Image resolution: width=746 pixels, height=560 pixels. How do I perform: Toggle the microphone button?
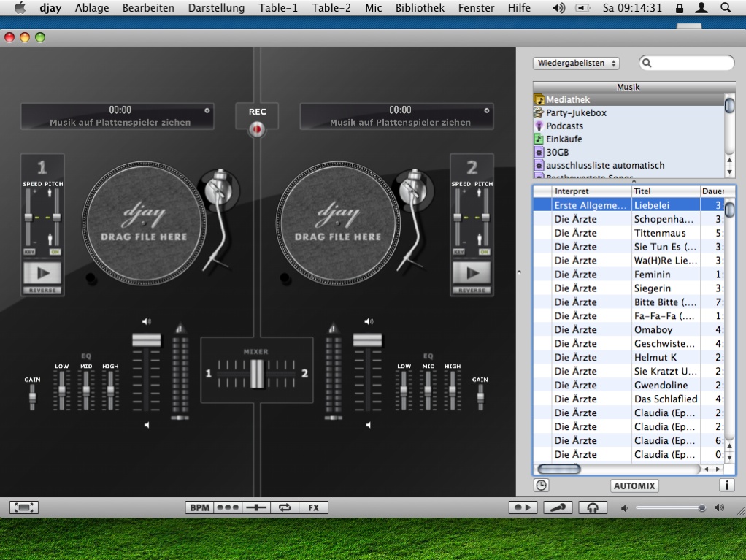[x=558, y=507]
